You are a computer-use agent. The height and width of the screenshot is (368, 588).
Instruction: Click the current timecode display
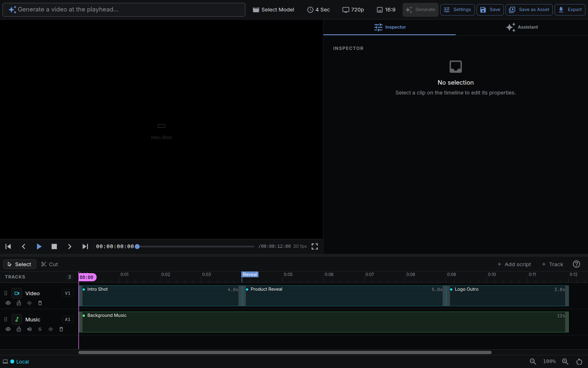(x=115, y=247)
